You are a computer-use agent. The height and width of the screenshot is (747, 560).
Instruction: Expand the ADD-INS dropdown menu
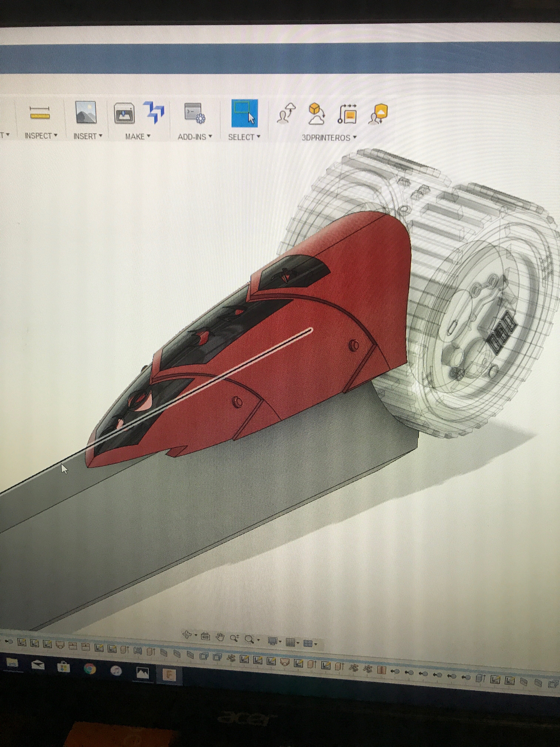[x=195, y=137]
